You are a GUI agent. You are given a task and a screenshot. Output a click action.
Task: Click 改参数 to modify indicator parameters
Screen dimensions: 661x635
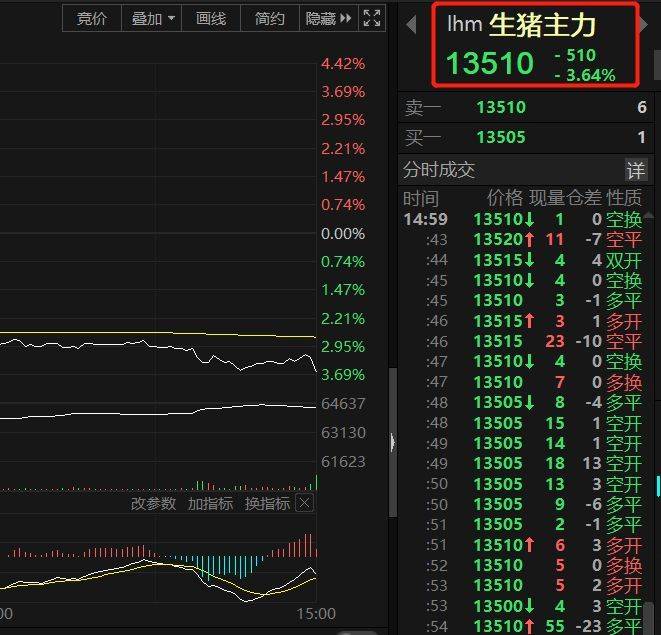[x=153, y=504]
